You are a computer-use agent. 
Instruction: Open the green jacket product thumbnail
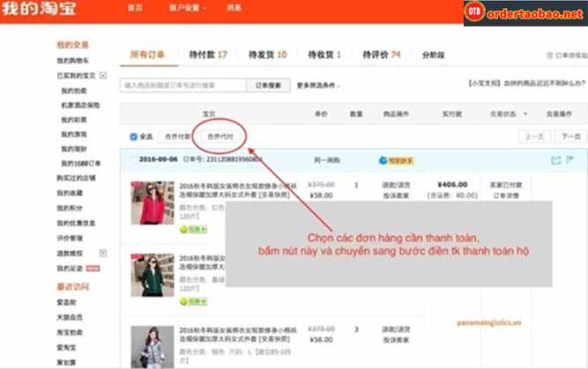(x=153, y=276)
